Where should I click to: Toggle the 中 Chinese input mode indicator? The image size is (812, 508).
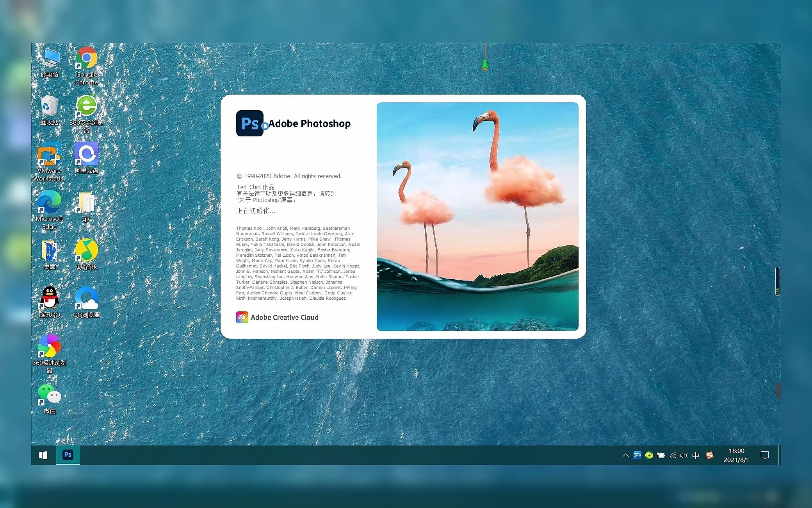[696, 455]
